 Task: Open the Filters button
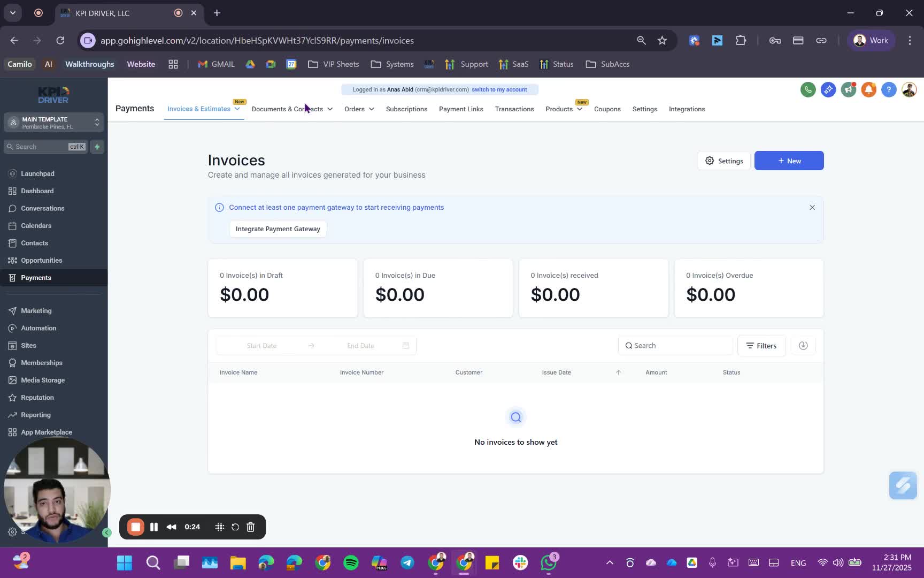click(761, 346)
